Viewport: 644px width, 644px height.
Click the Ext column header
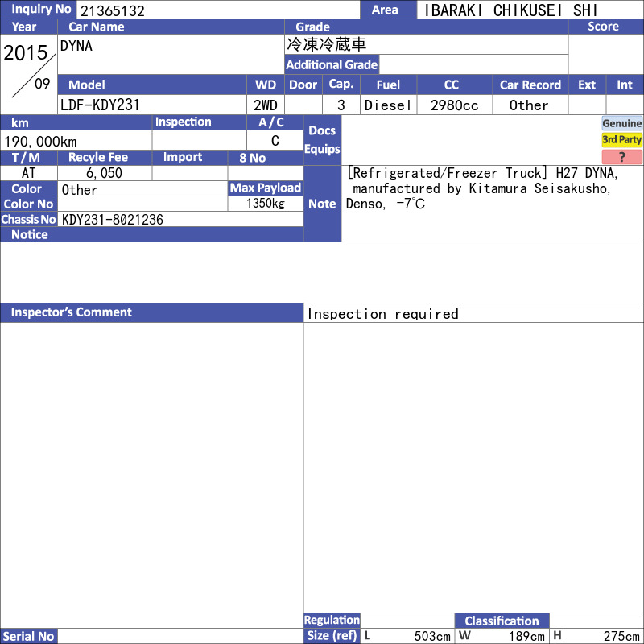[587, 85]
